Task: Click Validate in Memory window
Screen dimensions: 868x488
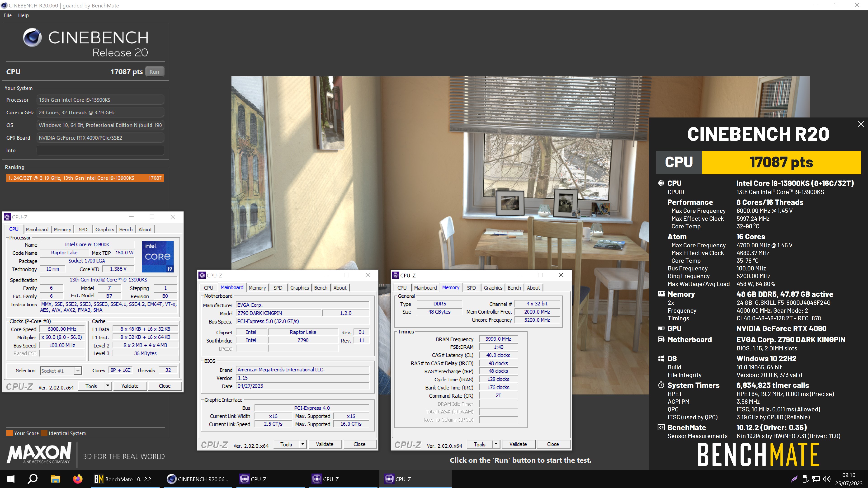Action: coord(518,444)
